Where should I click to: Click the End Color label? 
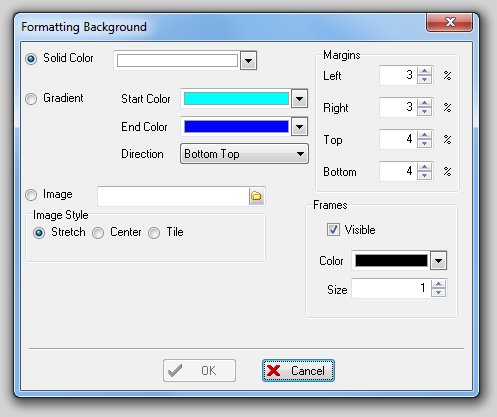click(x=144, y=127)
